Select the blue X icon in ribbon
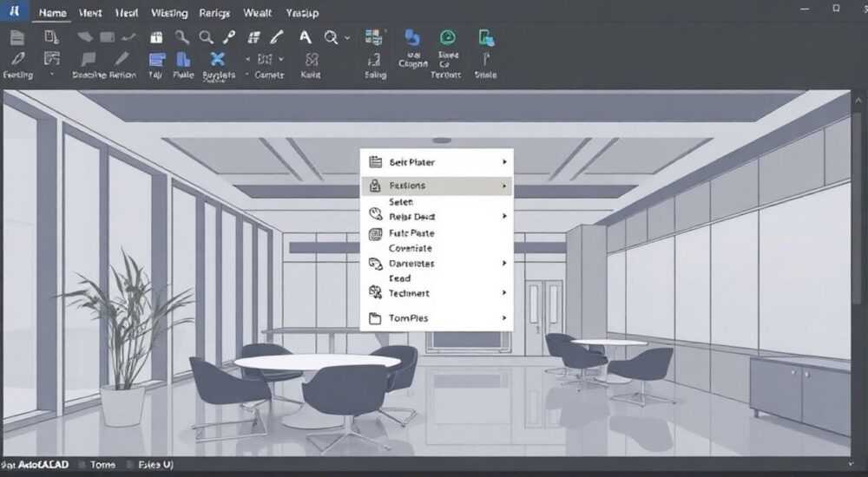 pyautogui.click(x=218, y=59)
